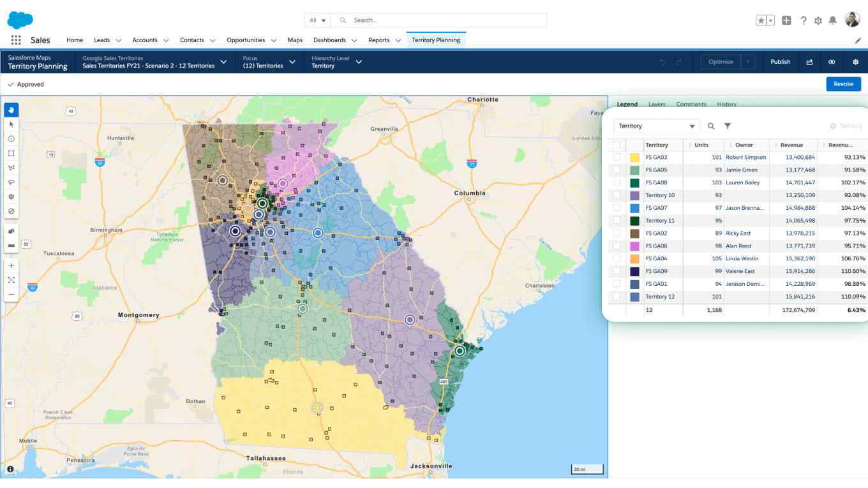Check the FS GA03 row checkbox
The height and width of the screenshot is (488, 868).
pos(617,157)
